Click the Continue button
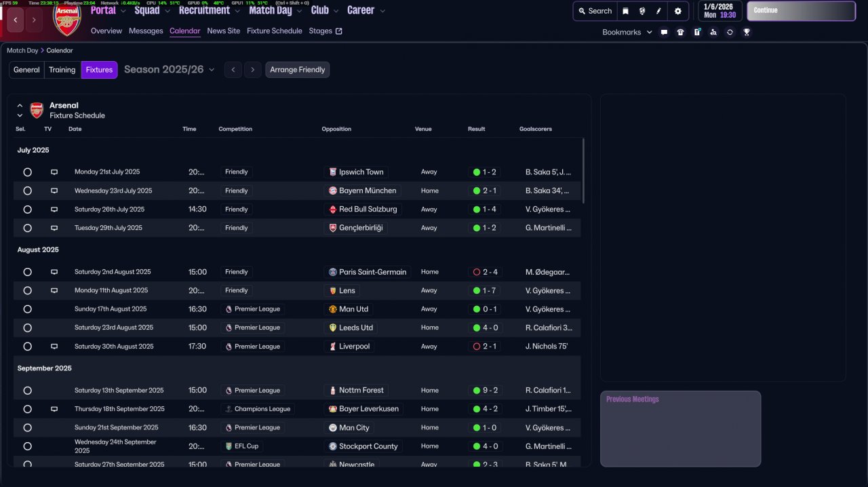The height and width of the screenshot is (487, 868). point(801,11)
